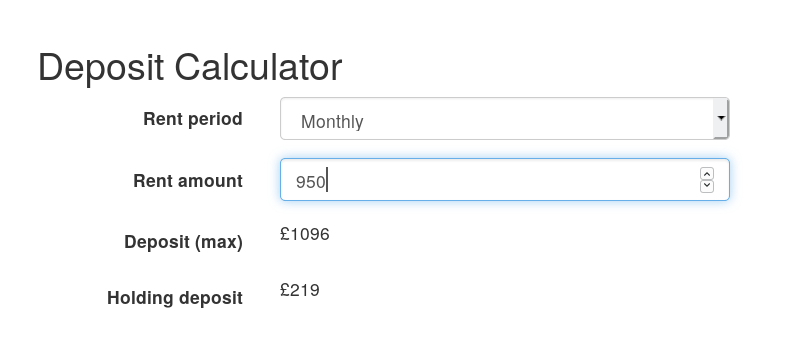Open the Rent period dropdown
803x360 pixels.
504,118
